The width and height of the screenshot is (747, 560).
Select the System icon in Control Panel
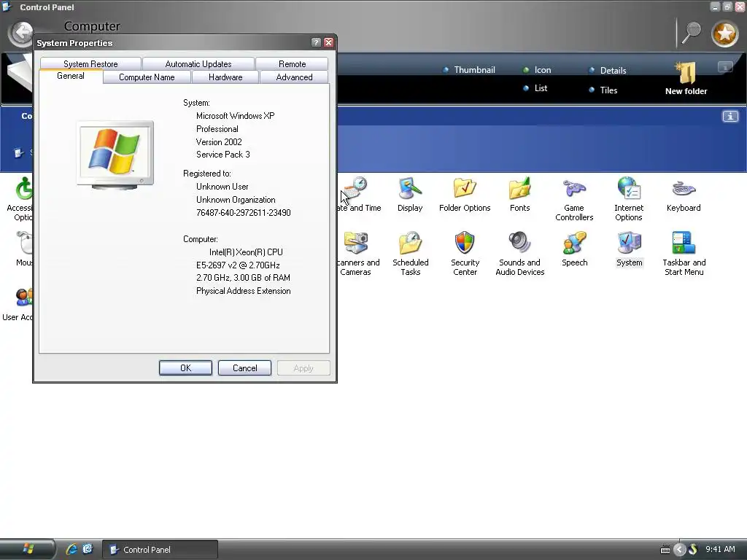point(630,249)
